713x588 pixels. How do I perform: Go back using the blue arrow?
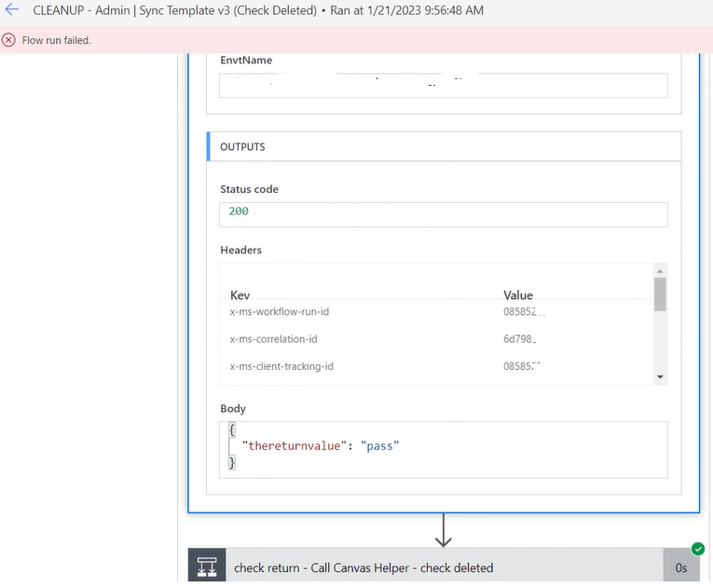12,9
